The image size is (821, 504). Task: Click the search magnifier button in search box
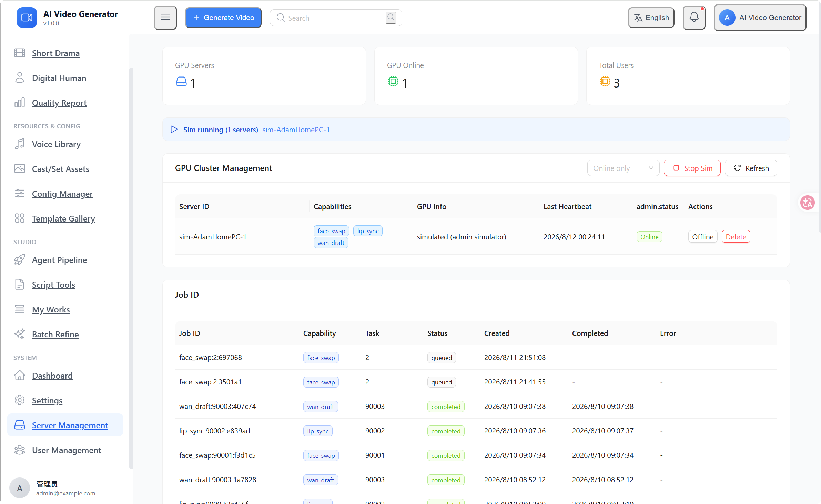[391, 18]
